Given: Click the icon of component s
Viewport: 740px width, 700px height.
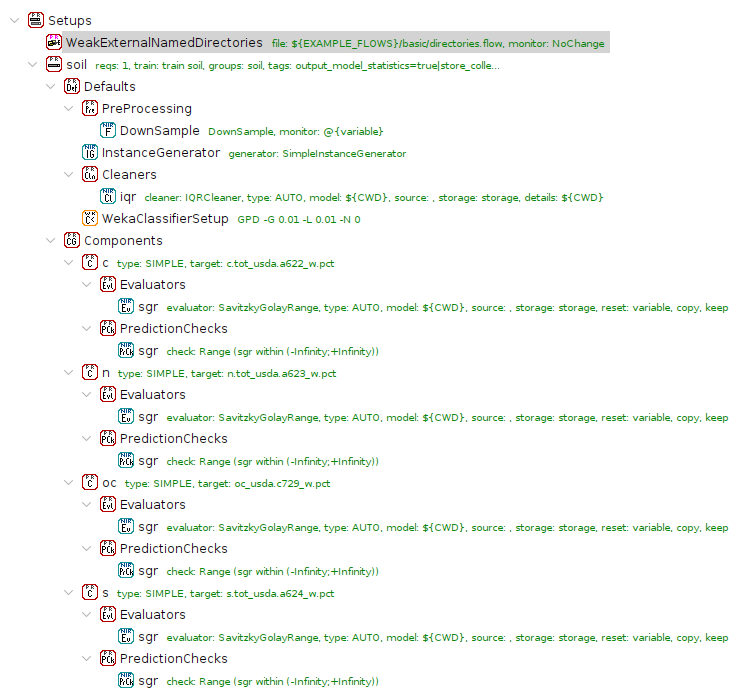Looking at the screenshot, I should 89,592.
